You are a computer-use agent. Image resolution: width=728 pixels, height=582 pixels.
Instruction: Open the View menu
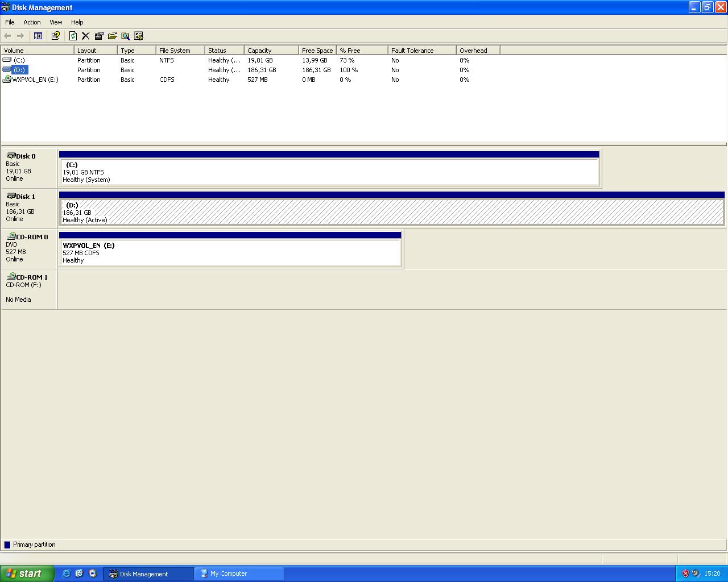(56, 22)
